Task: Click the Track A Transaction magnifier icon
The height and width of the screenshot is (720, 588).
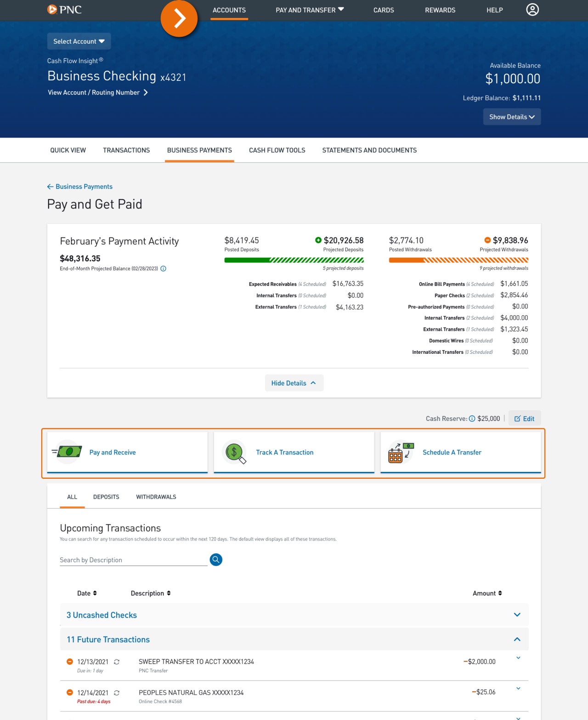Action: point(234,452)
